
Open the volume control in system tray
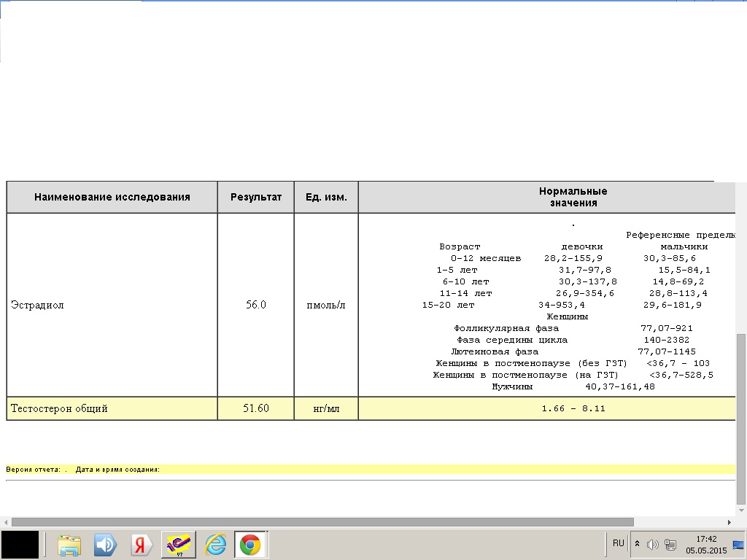653,544
